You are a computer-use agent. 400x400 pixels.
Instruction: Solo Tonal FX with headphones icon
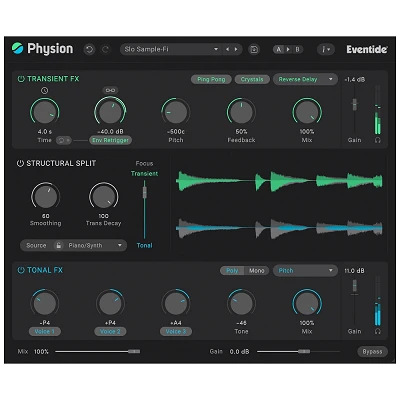(x=378, y=332)
